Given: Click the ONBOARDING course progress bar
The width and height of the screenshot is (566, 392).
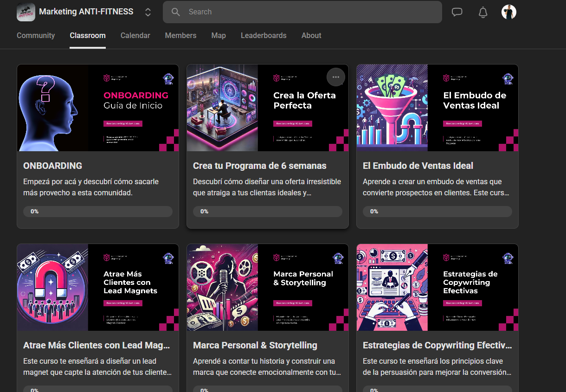Looking at the screenshot, I should (98, 212).
